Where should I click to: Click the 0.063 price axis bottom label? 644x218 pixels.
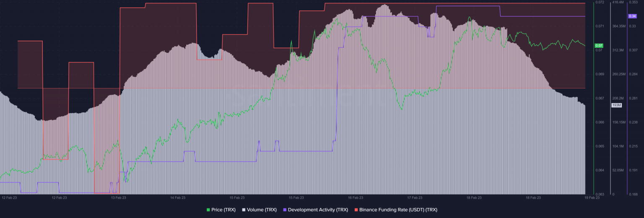(600, 194)
